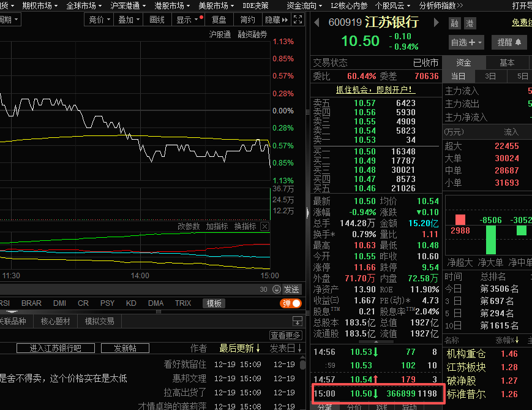Expand the 隐藏 panel arrows

coord(277,20)
